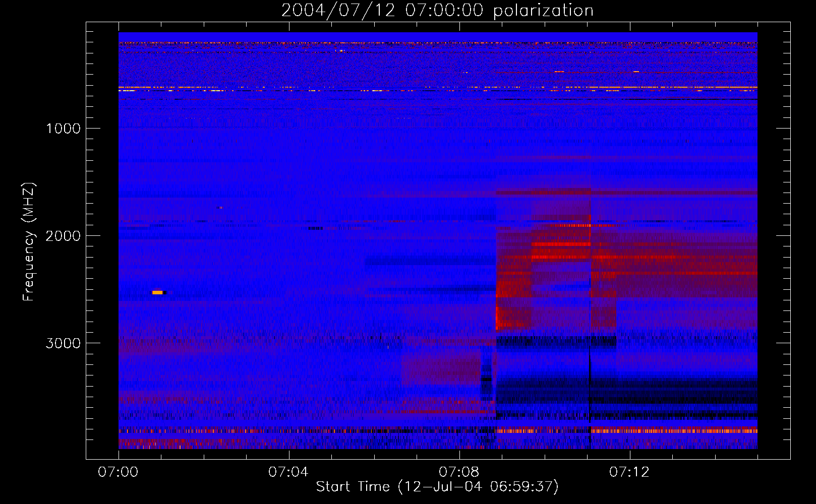The height and width of the screenshot is (504, 816).
Task: Click the 2000 frequency tick label
Action: (x=63, y=236)
